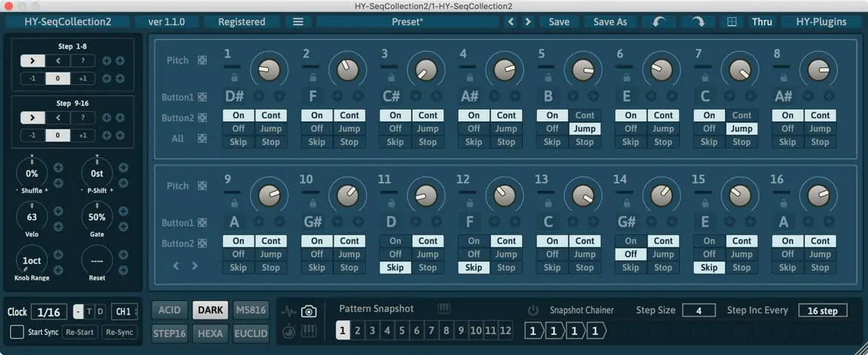Switch to the ACID sequencer tab
Image resolution: width=868 pixels, height=355 pixels.
click(x=170, y=310)
